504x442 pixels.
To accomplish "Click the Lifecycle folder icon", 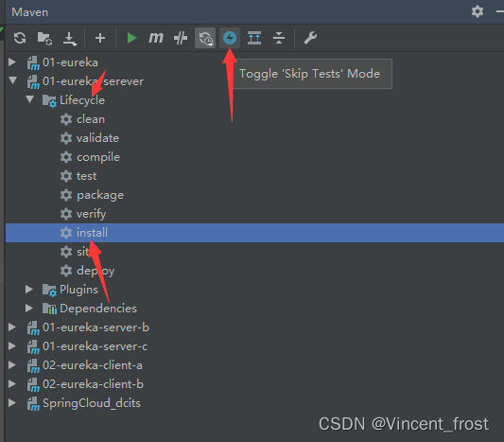I will pyautogui.click(x=49, y=100).
